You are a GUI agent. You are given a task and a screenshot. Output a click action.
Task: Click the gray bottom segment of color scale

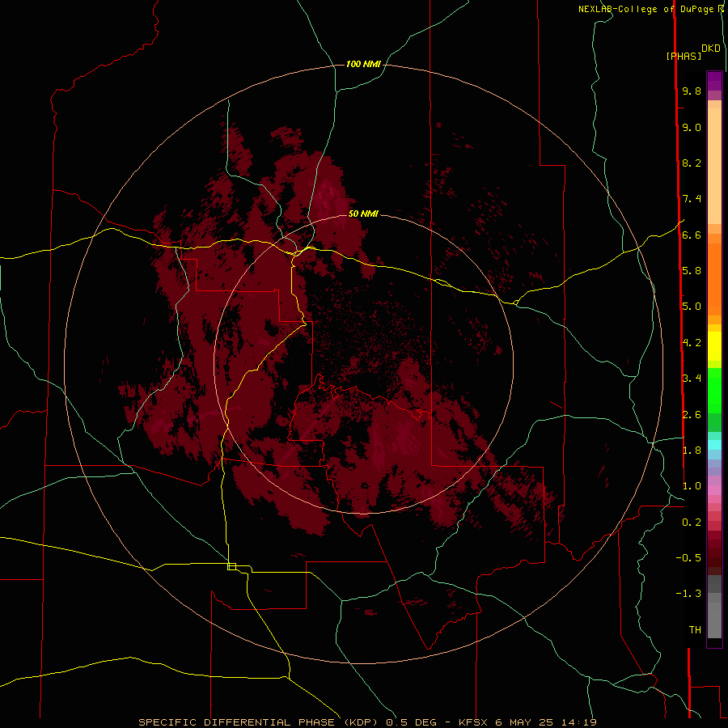coord(714,620)
